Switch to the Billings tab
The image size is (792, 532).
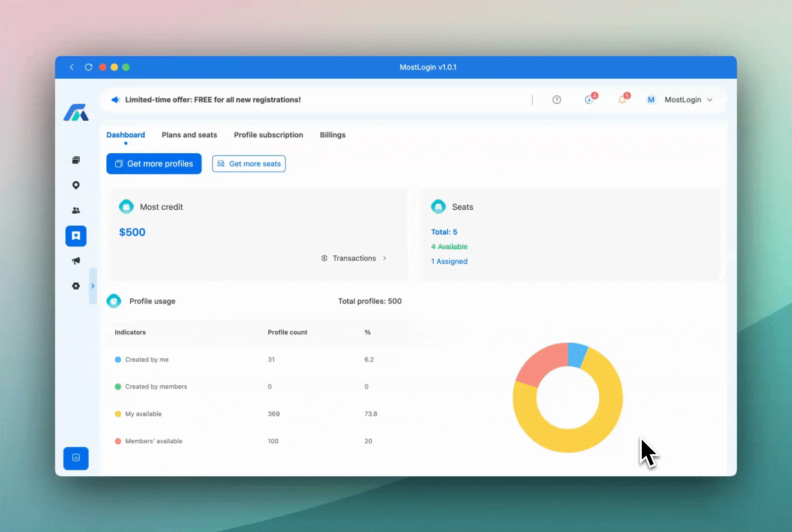(x=332, y=135)
